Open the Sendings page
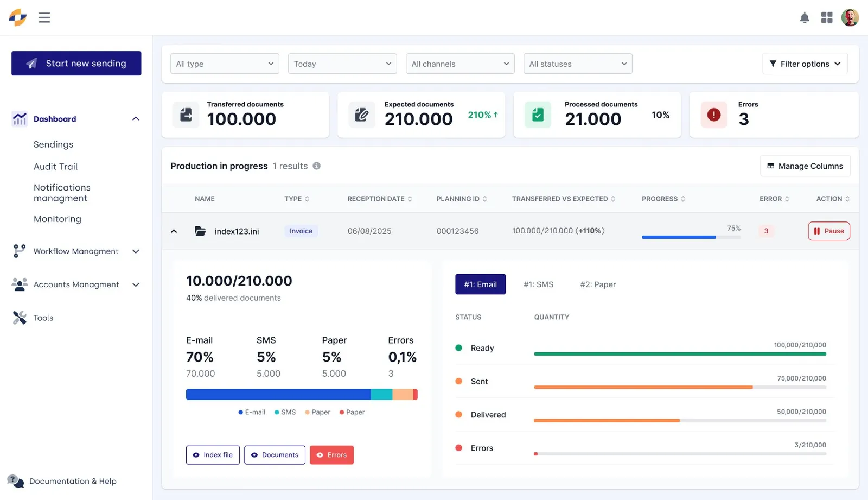Screen dimensions: 868x500 click(x=53, y=144)
